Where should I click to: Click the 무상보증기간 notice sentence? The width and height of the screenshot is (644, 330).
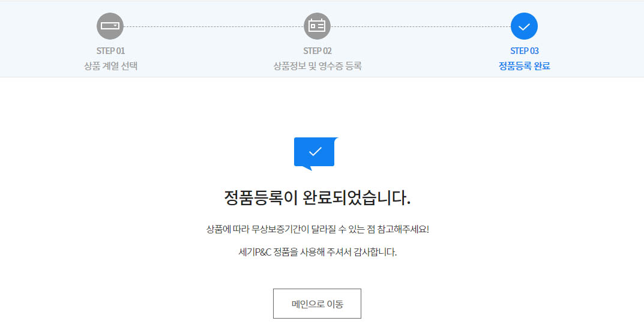click(x=317, y=229)
